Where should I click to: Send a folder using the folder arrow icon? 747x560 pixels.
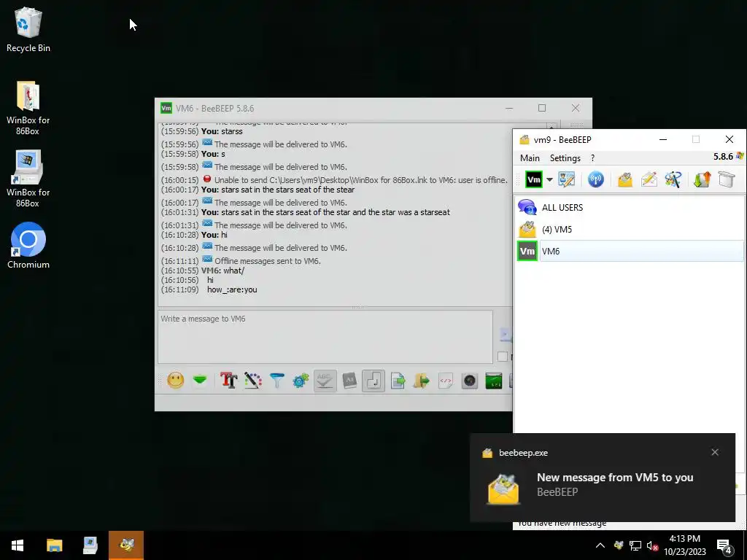point(422,380)
